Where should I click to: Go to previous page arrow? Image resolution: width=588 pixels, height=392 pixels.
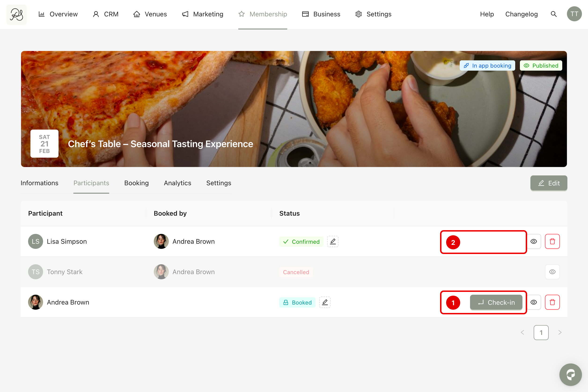[x=522, y=332]
